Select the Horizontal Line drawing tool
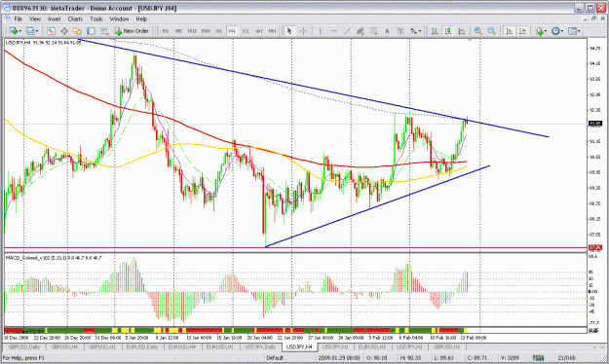609x364 pixels. click(x=333, y=31)
